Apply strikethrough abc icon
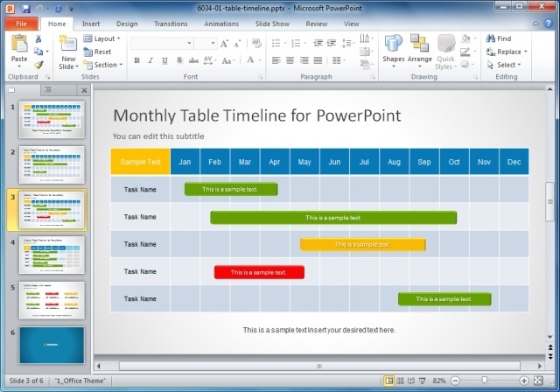Image resolution: width=560 pixels, height=392 pixels. pyautogui.click(x=193, y=60)
